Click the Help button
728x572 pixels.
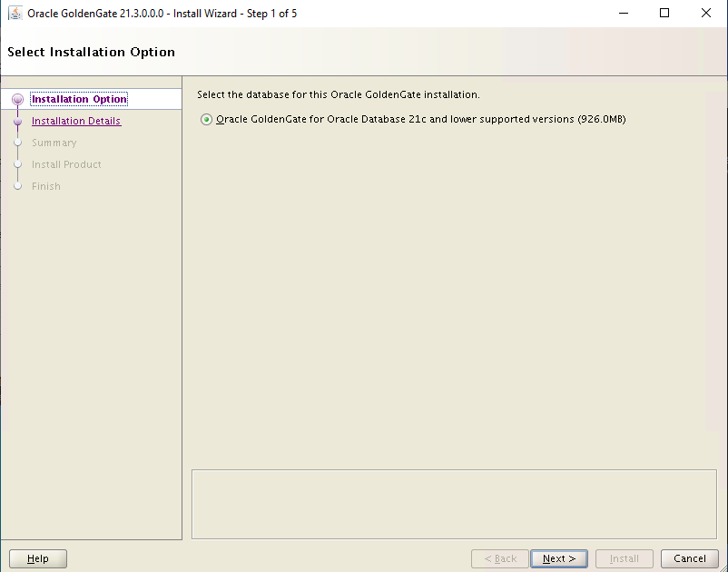point(37,558)
